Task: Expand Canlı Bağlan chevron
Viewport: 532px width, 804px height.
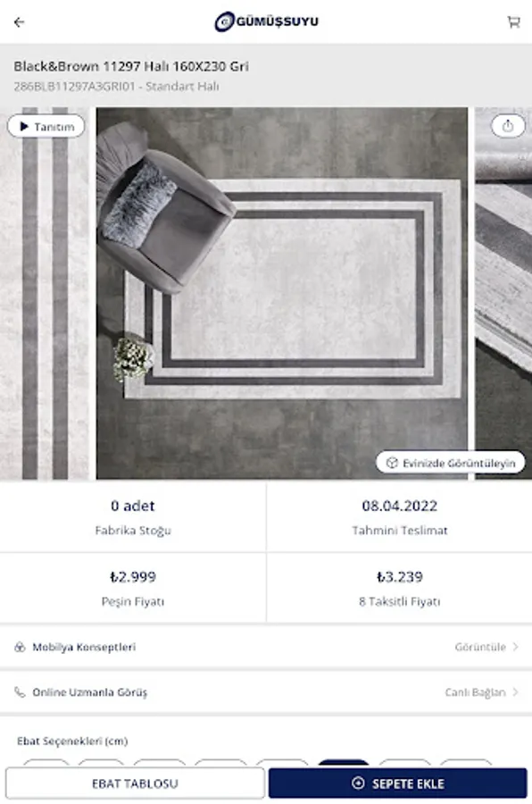Action: (x=516, y=692)
